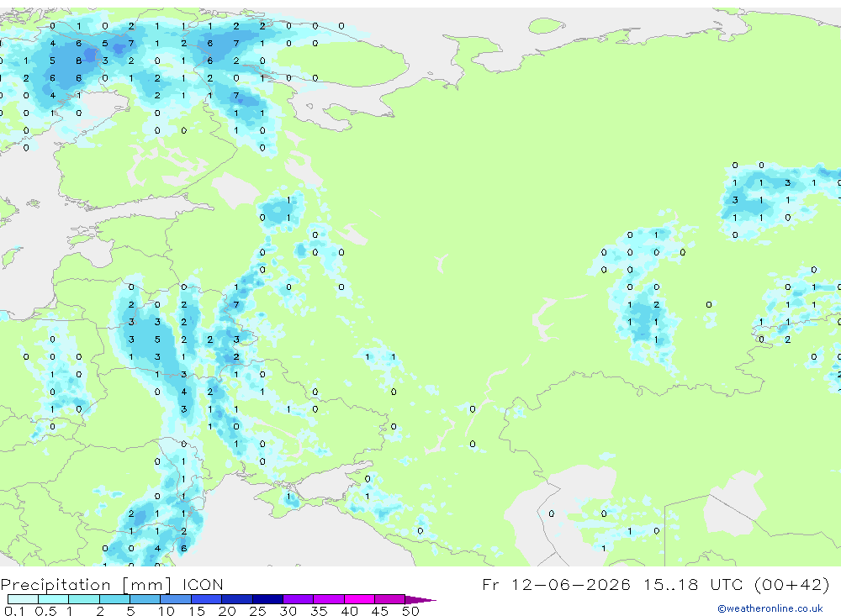This screenshot has height=616, width=841.
Task: Click the 15–20 mm royal blue legend swatch
Action: 206,599
